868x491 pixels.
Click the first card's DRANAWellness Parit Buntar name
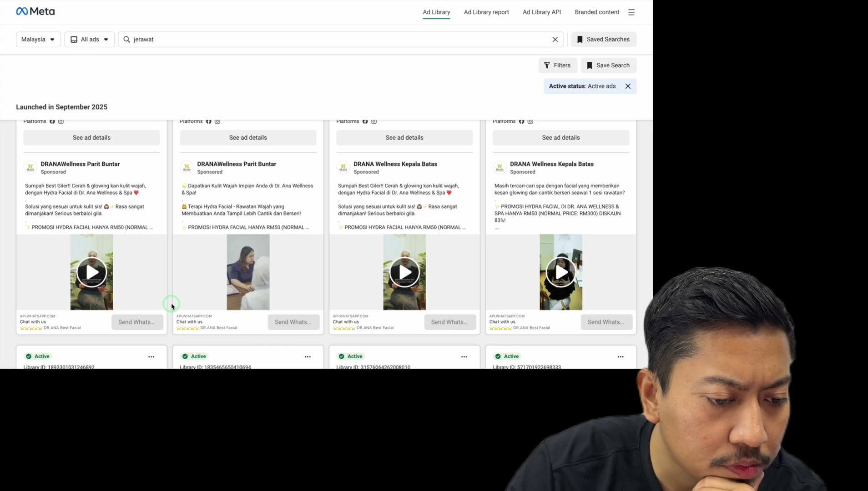point(80,164)
